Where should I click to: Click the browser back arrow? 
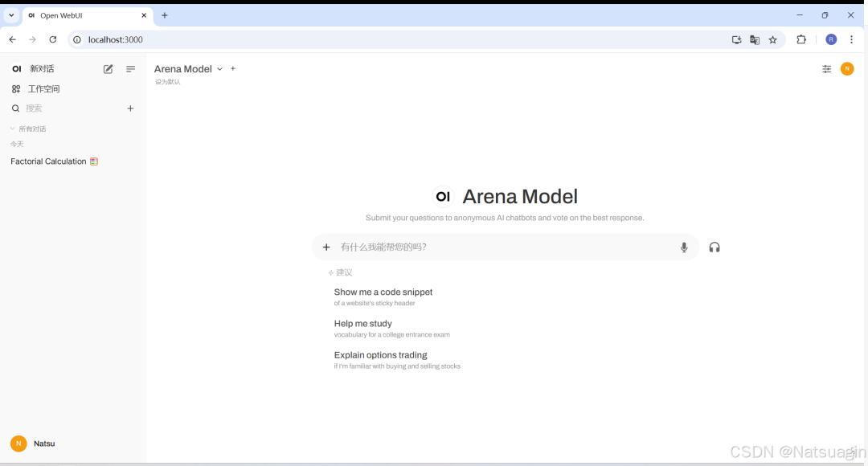(x=13, y=40)
